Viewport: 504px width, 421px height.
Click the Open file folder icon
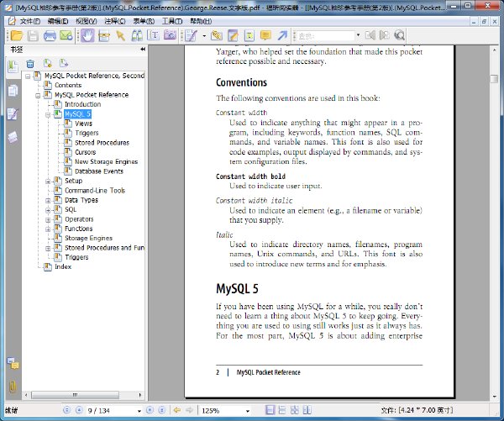(17, 35)
